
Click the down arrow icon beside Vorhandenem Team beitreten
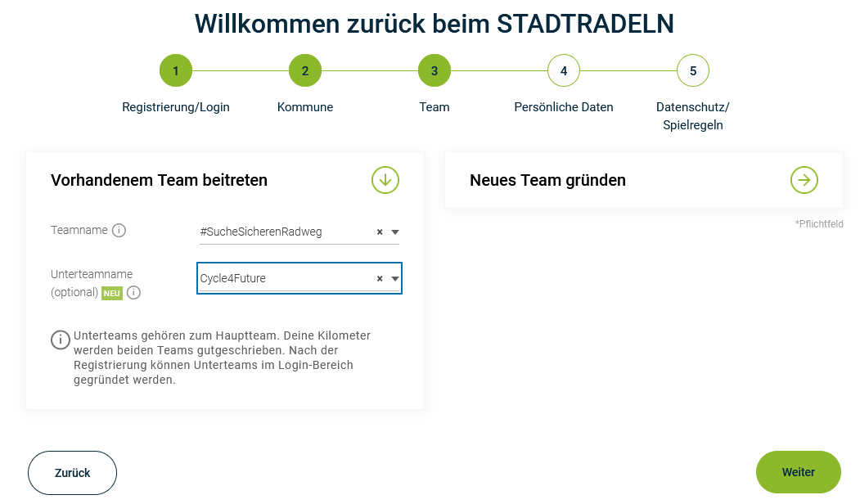pyautogui.click(x=385, y=180)
